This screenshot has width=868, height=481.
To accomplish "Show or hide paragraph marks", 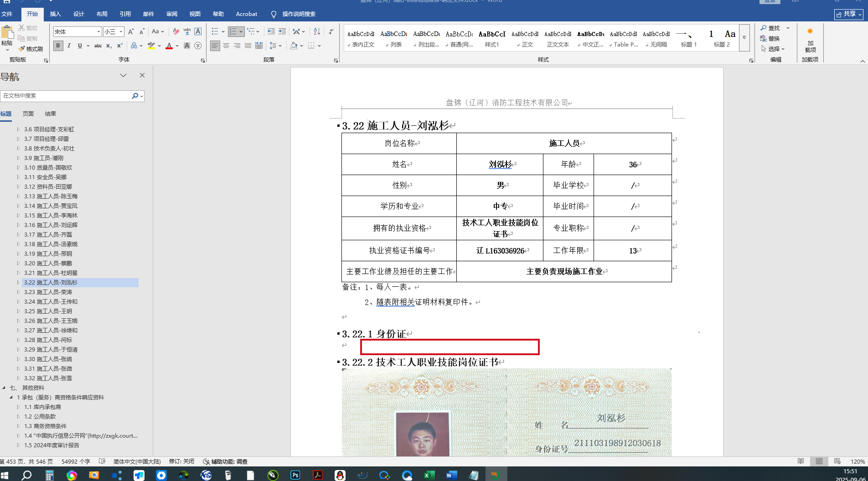I will coord(331,31).
